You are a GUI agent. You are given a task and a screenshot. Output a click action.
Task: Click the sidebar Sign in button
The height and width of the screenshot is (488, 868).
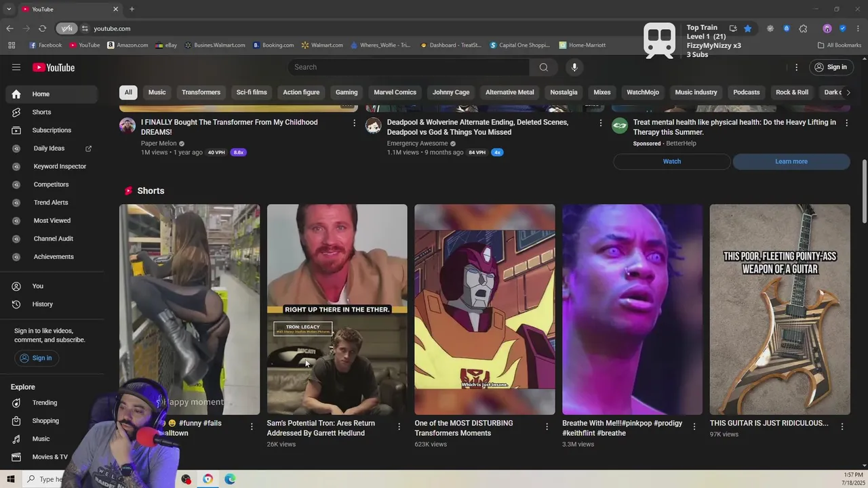[x=36, y=358]
